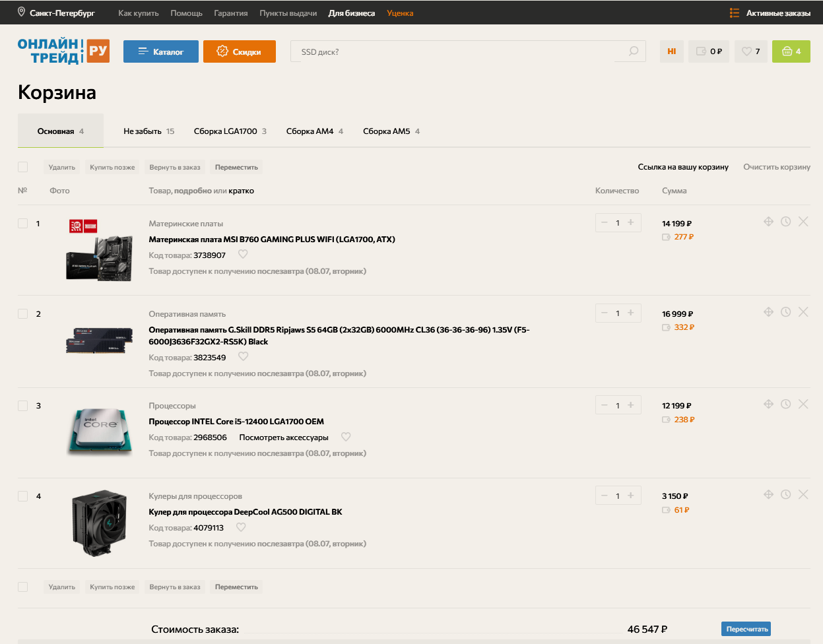Image resolution: width=823 pixels, height=644 pixels.
Task: Add G.Skill RAM to favorites heart
Action: [x=243, y=356]
